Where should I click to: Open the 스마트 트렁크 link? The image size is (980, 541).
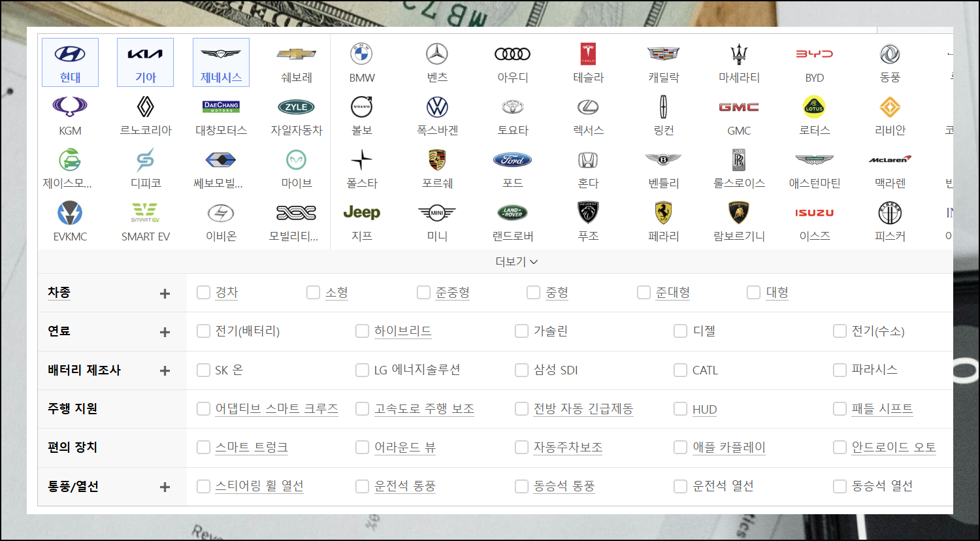coord(252,448)
